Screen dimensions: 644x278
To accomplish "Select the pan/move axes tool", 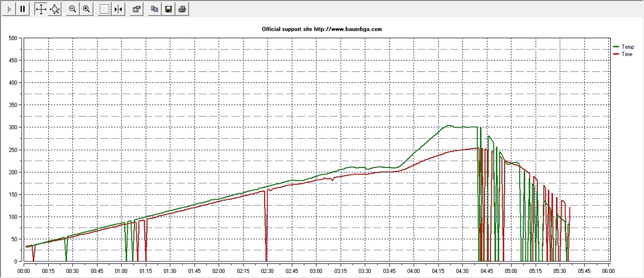I will [41, 9].
